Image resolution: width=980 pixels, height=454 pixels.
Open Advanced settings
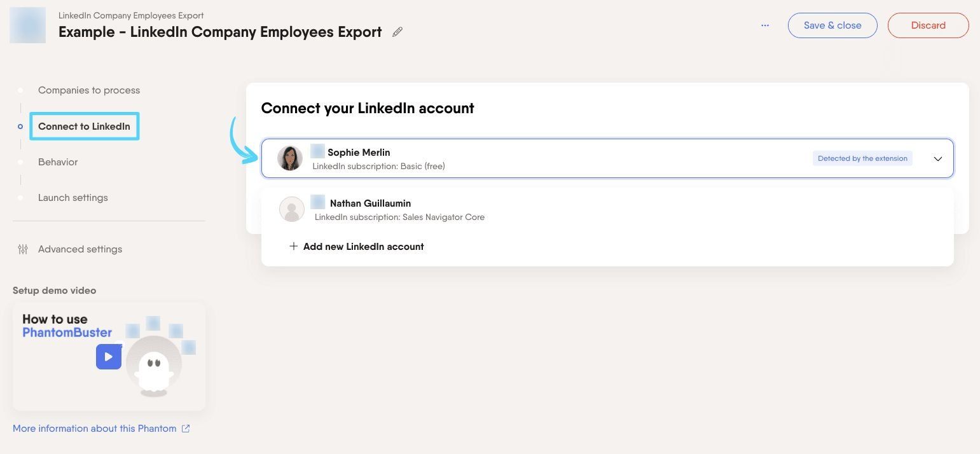coord(80,249)
